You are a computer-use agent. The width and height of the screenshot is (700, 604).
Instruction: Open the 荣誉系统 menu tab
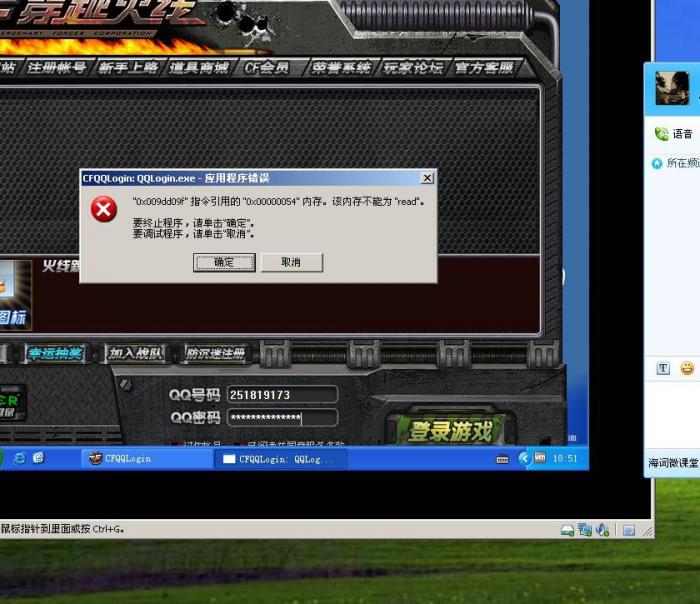pyautogui.click(x=342, y=68)
